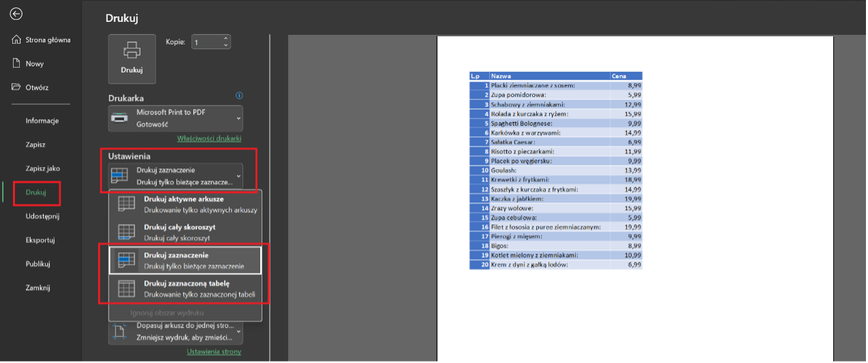Image resolution: width=868 pixels, height=363 pixels.
Task: Click the large Drukuj printer button
Action: click(x=132, y=58)
